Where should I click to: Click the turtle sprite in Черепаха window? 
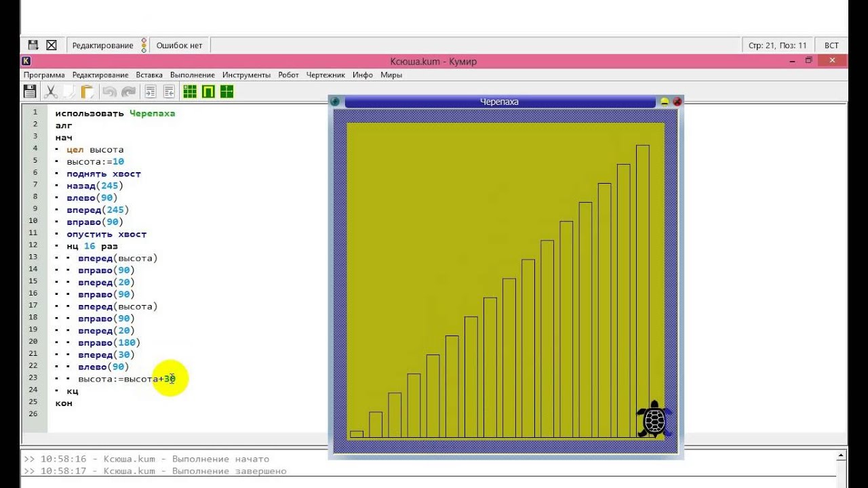tap(654, 420)
